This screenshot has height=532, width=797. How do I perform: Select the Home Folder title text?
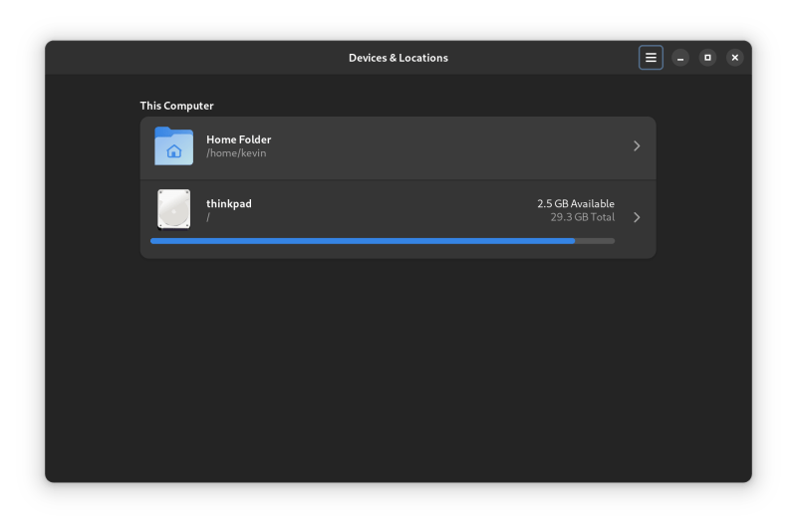(238, 139)
